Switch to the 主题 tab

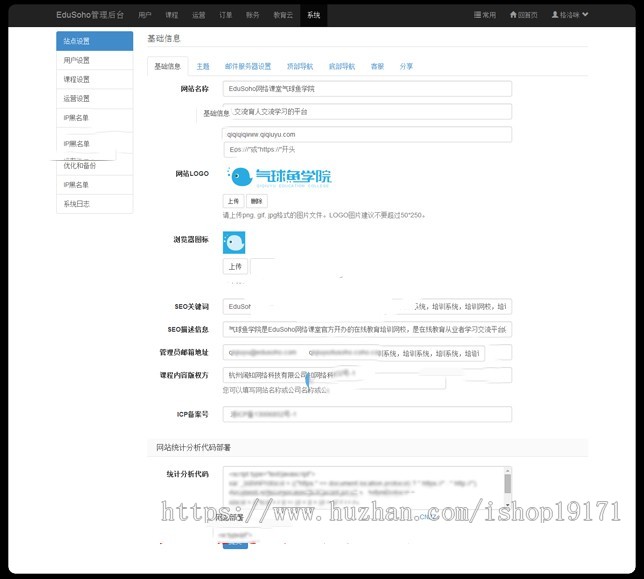coord(203,67)
